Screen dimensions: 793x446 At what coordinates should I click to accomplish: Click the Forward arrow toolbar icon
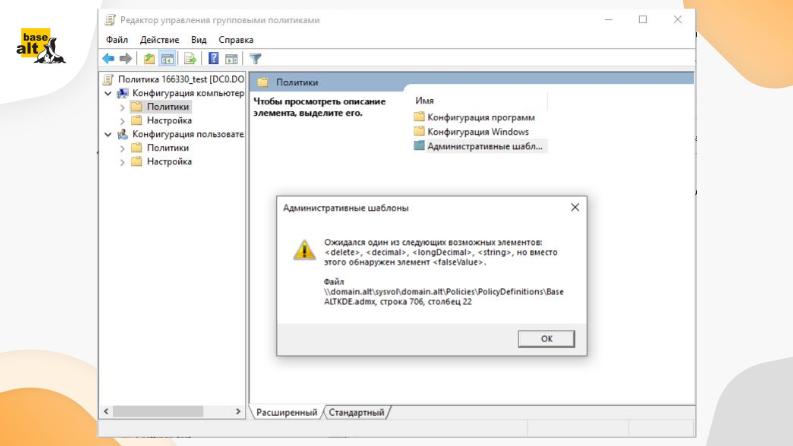125,58
